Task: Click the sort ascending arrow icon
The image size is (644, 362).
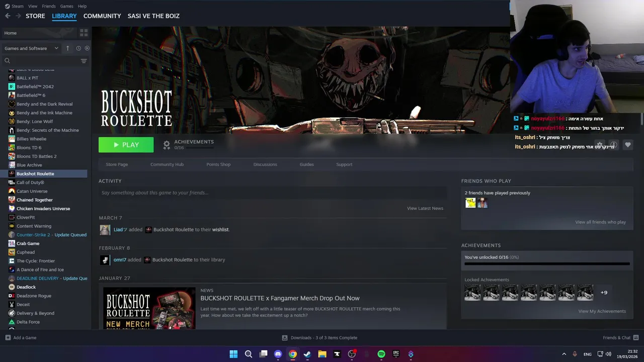Action: point(67,48)
